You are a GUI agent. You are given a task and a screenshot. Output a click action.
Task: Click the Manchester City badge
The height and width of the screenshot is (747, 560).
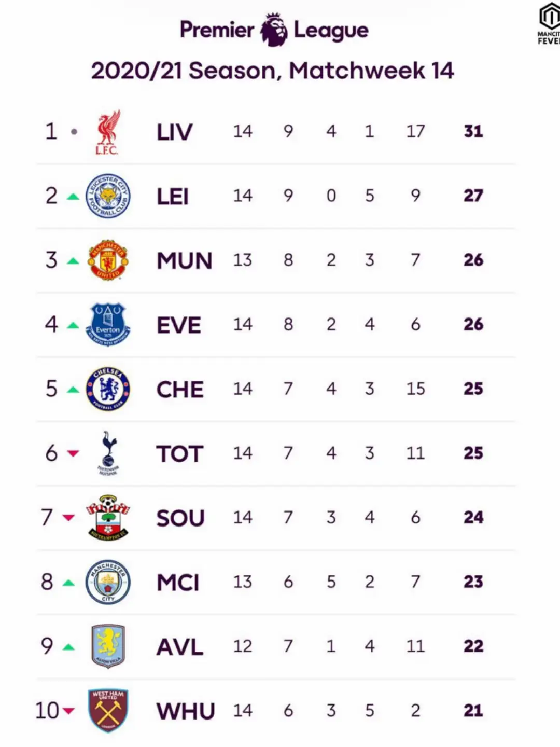click(x=108, y=582)
